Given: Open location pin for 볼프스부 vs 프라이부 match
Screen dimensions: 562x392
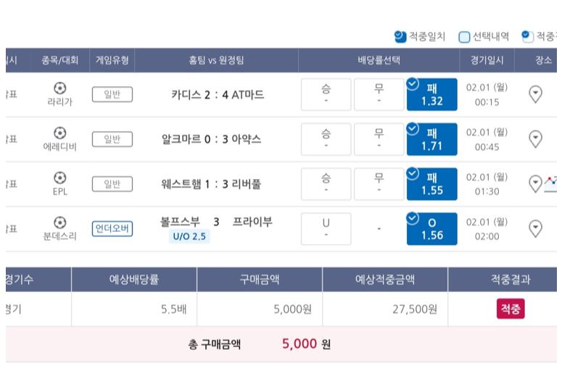Looking at the screenshot, I should [x=535, y=228].
